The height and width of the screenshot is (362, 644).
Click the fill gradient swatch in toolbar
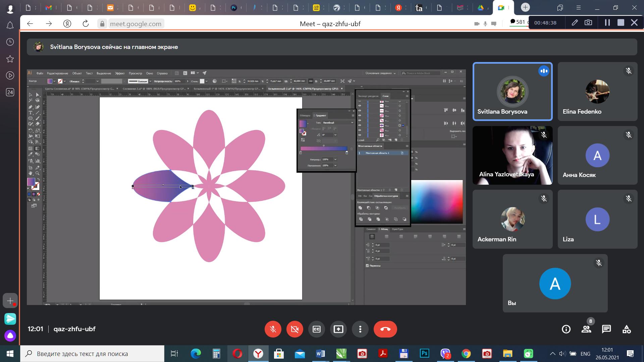tap(31, 182)
